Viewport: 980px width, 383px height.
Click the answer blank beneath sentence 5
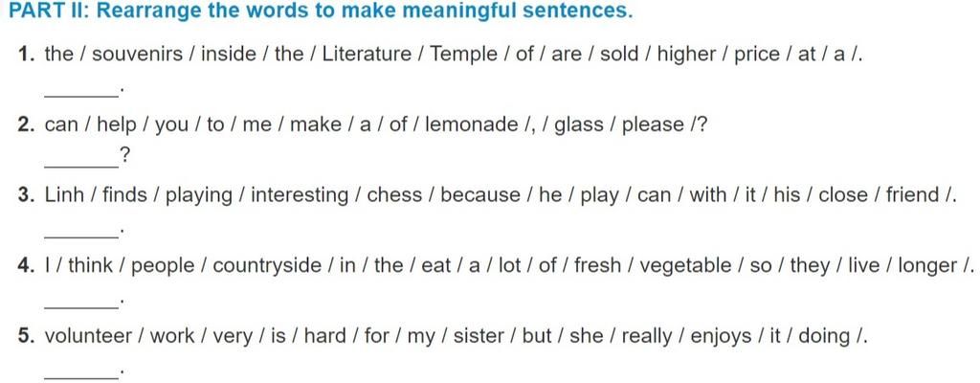point(80,373)
